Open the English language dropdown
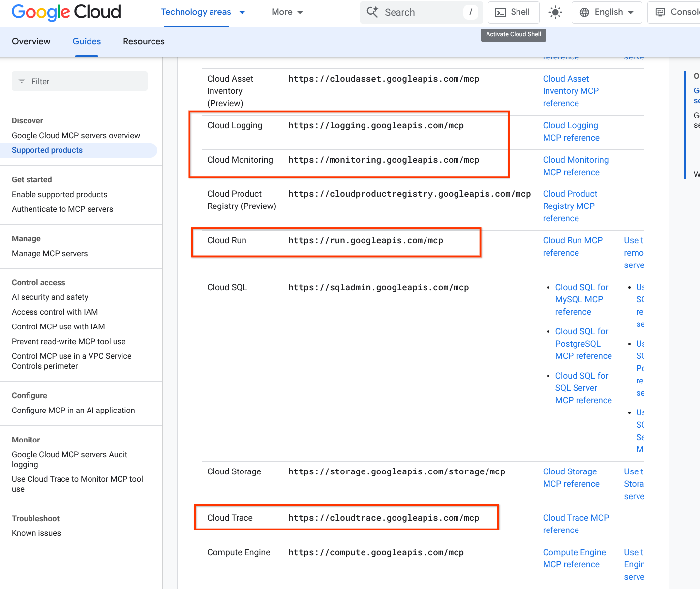The image size is (700, 589). [607, 12]
